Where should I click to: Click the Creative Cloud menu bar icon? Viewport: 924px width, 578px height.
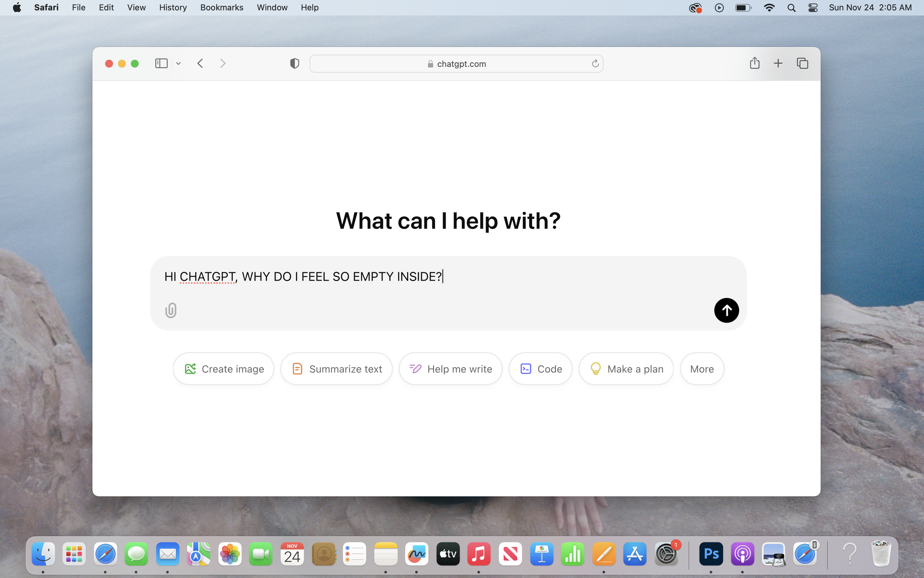tap(695, 8)
